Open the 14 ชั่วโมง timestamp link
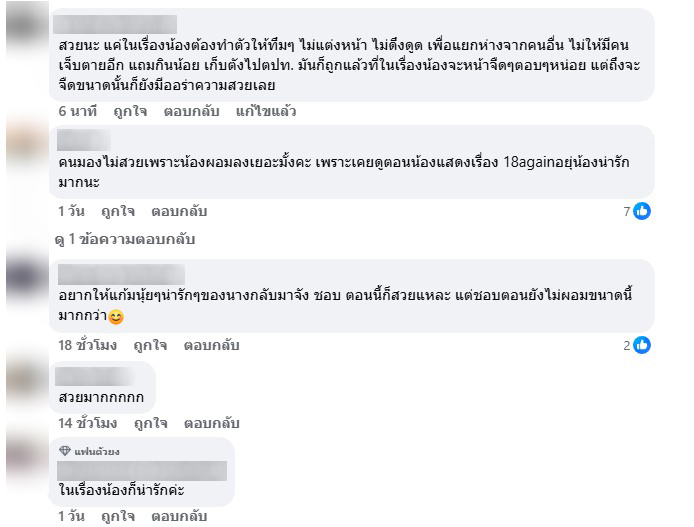 click(x=87, y=423)
